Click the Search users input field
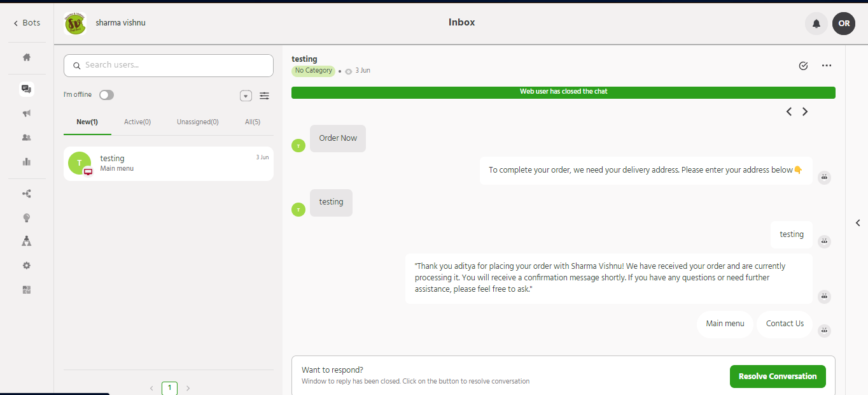Screen dimensions: 868x395 169,65
